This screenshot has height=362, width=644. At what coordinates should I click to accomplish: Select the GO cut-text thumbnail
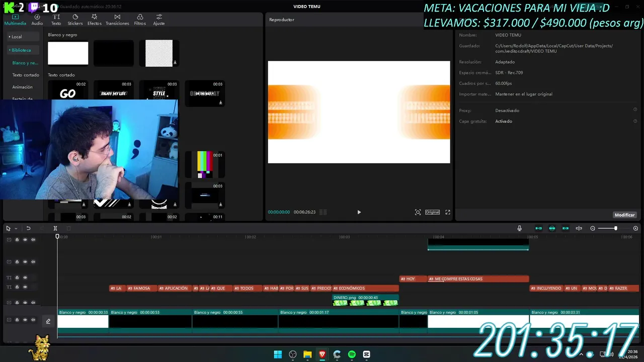coord(68,90)
